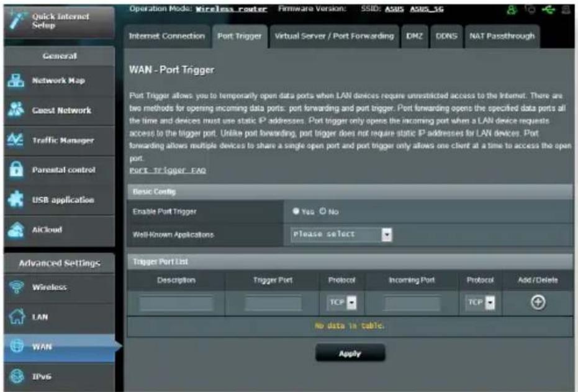Screen dimensions: 578x392
Task: Click the Basic Config section header
Action: coord(350,192)
